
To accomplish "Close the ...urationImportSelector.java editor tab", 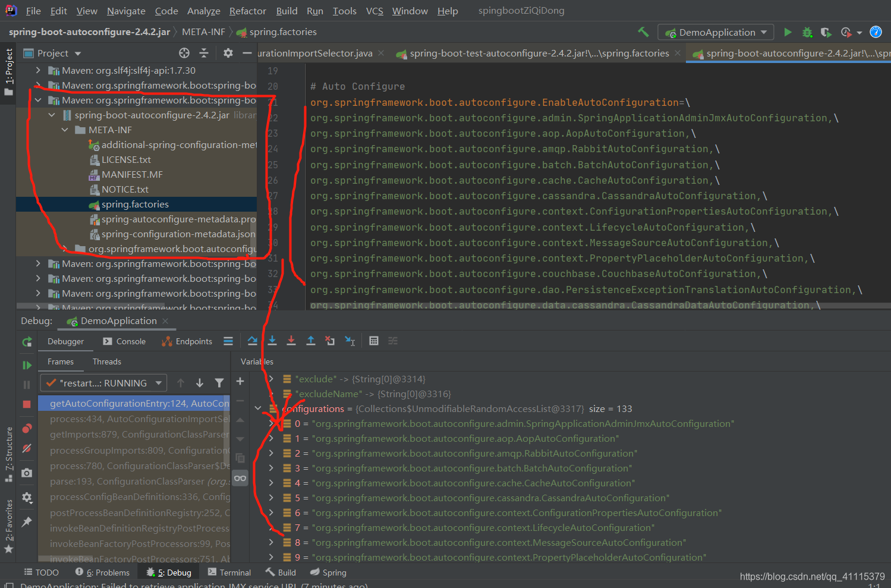I will click(x=381, y=53).
